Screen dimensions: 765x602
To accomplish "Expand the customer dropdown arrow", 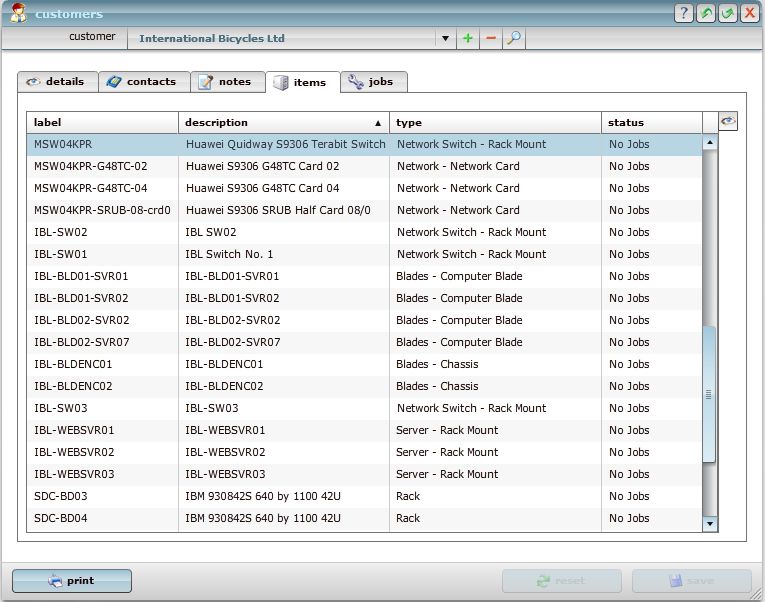I will point(445,39).
